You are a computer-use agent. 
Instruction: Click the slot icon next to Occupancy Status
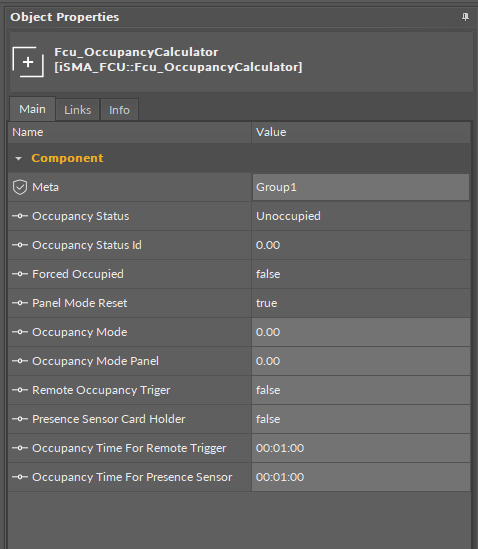point(20,216)
